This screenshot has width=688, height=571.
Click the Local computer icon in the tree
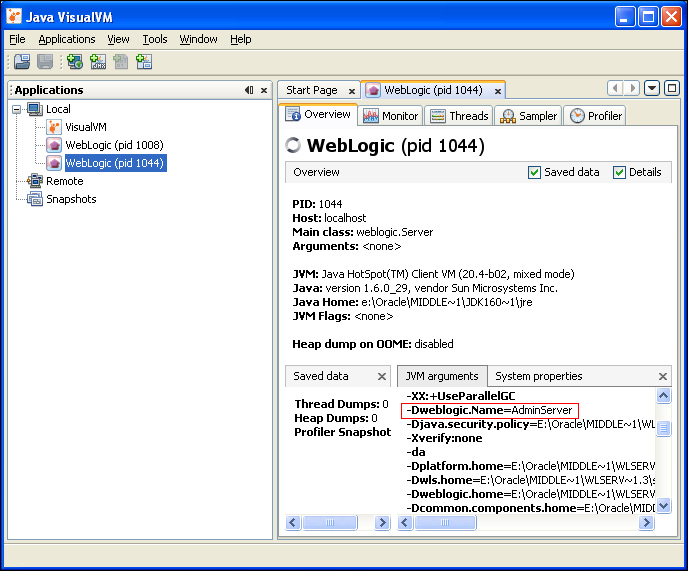click(35, 109)
